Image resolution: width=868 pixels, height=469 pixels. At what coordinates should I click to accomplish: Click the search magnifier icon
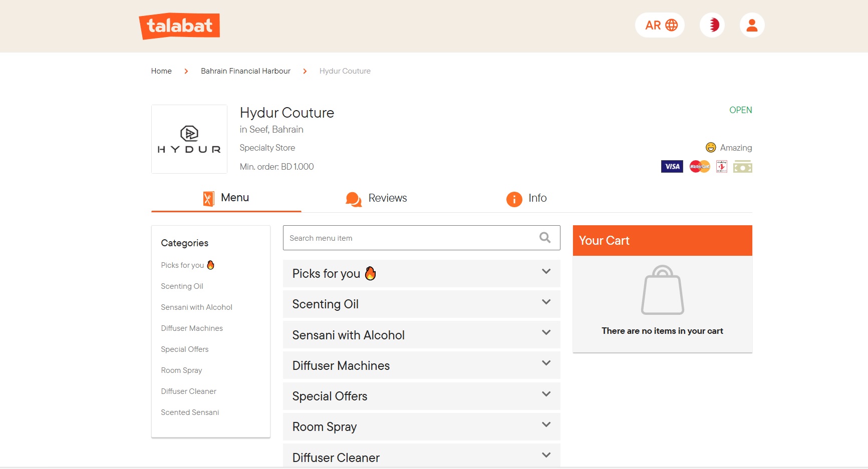point(545,238)
